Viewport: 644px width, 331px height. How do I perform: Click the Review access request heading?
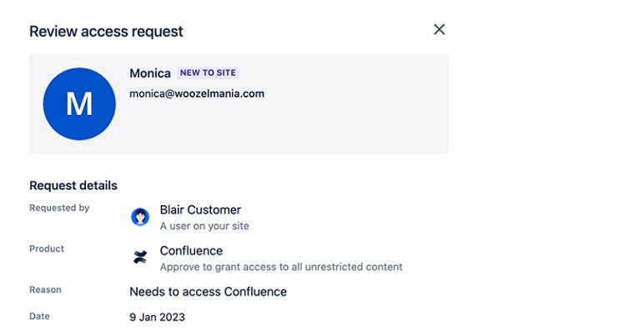107,32
